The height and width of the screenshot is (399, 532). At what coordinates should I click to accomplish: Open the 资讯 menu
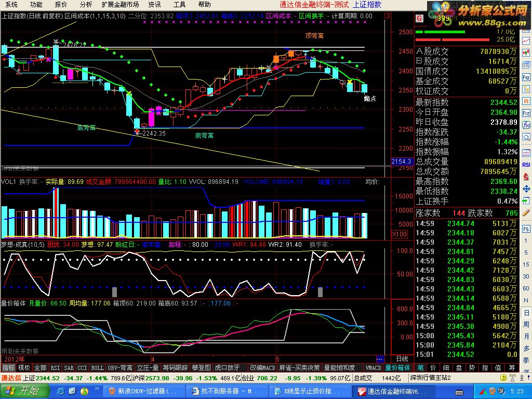pos(155,4)
